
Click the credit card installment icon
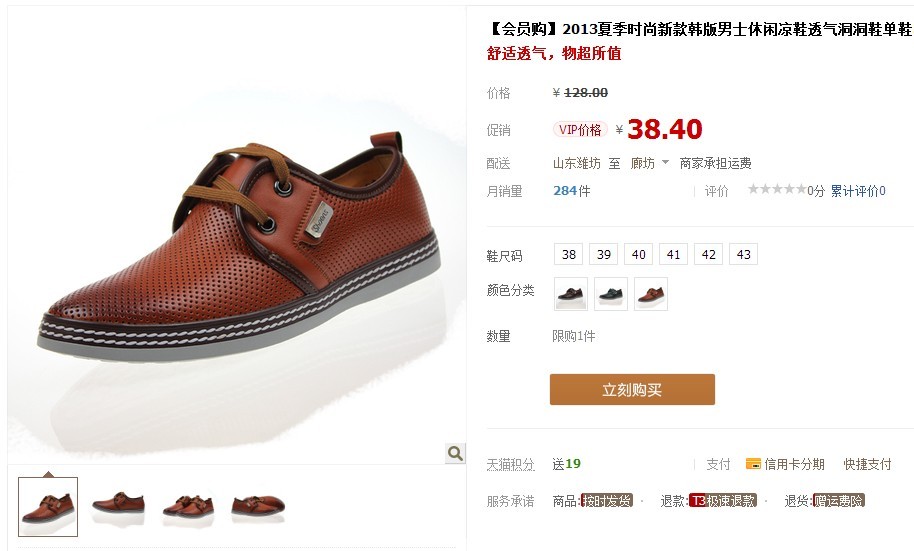[x=753, y=464]
